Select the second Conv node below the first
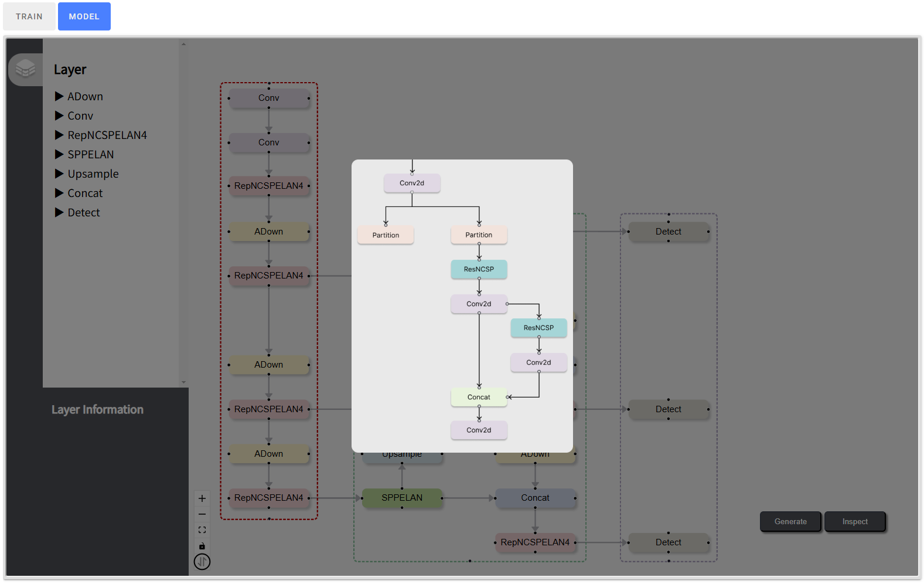This screenshot has width=924, height=584. pyautogui.click(x=269, y=142)
